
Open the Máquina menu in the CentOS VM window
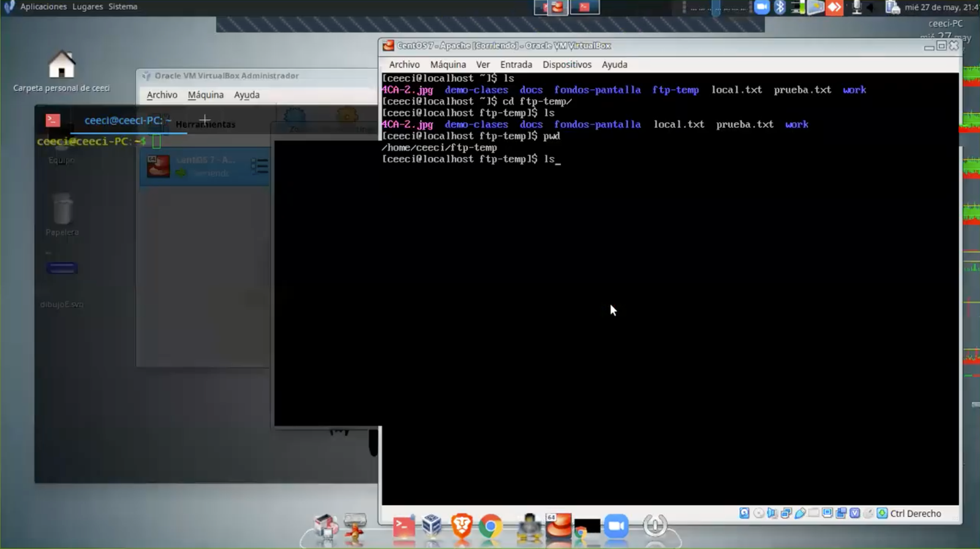[448, 64]
